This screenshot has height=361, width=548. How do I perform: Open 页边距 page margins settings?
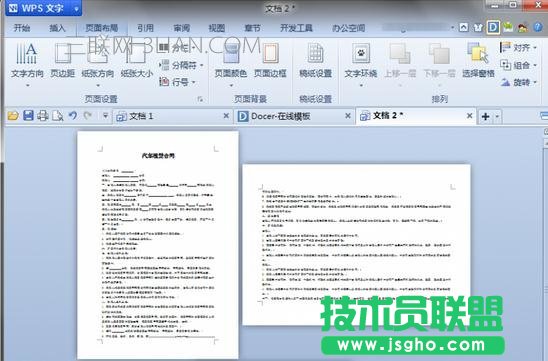tap(63, 60)
